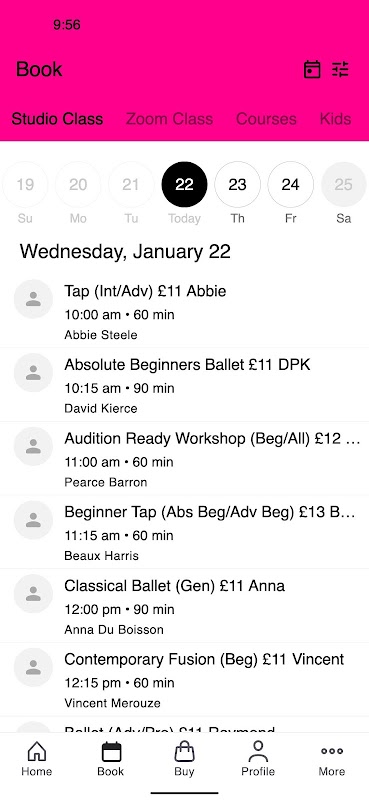369x800 pixels.
Task: Tap Abbie Steele's avatar placeholder
Action: click(x=33, y=299)
